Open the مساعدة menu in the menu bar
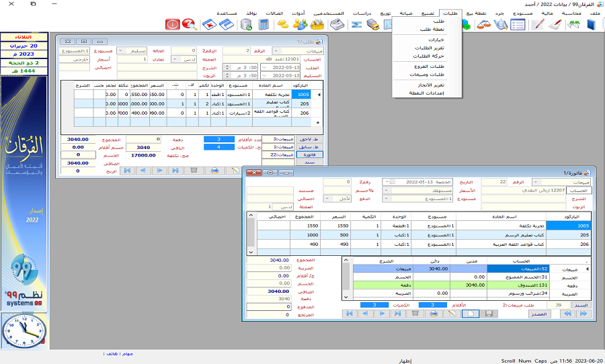 click(227, 13)
